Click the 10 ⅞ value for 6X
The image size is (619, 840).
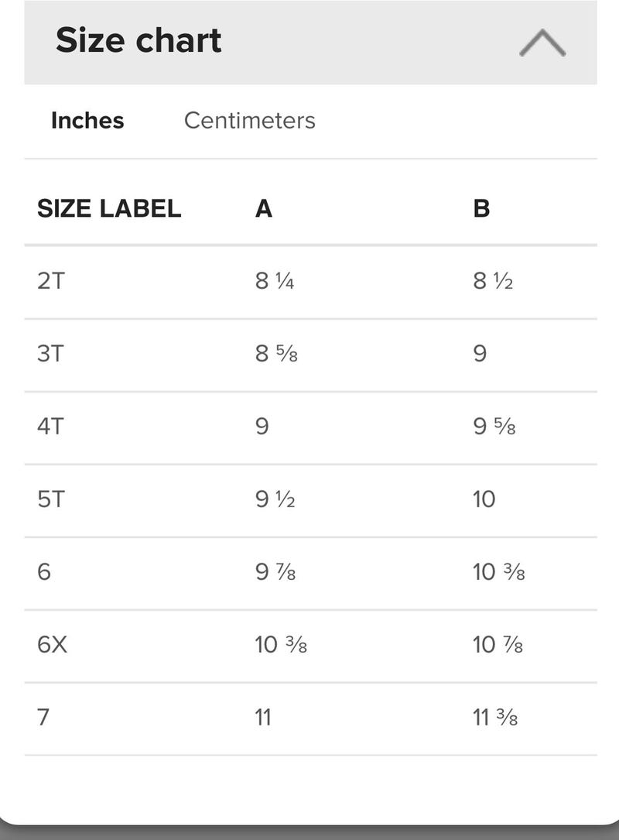[x=498, y=644]
